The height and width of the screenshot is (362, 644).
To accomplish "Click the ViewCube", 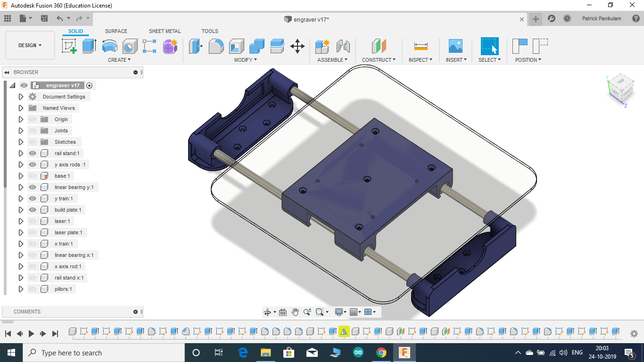I will (620, 89).
